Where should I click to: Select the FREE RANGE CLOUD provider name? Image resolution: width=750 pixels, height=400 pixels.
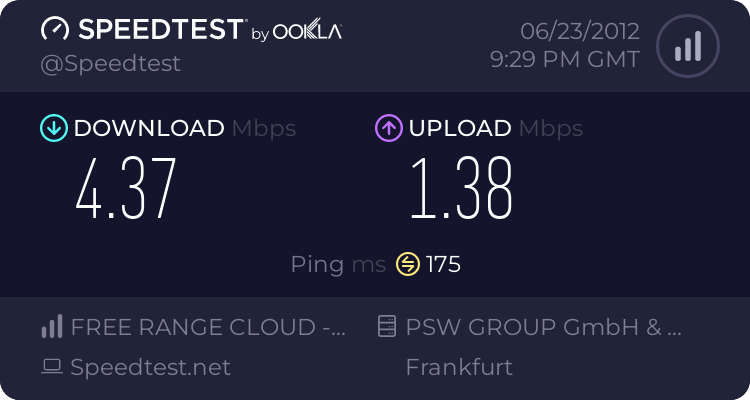tap(209, 326)
